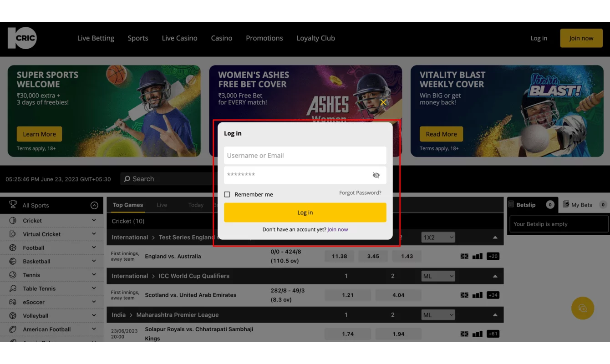Click the Forgot Password link

pos(360,192)
